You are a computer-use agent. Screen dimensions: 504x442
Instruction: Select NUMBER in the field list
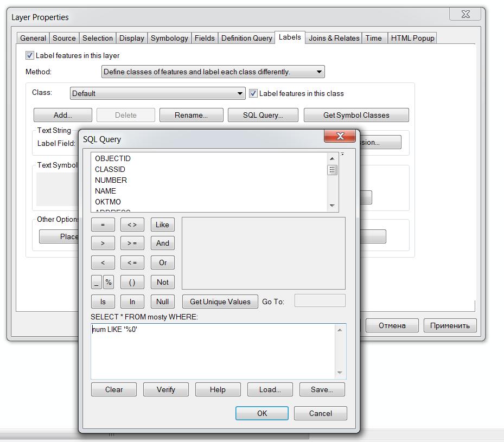[111, 180]
